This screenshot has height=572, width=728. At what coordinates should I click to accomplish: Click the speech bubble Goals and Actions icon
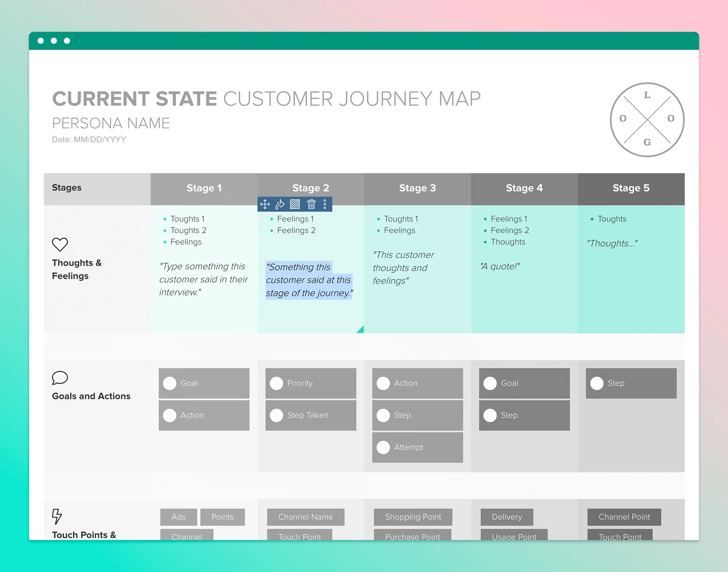(60, 378)
